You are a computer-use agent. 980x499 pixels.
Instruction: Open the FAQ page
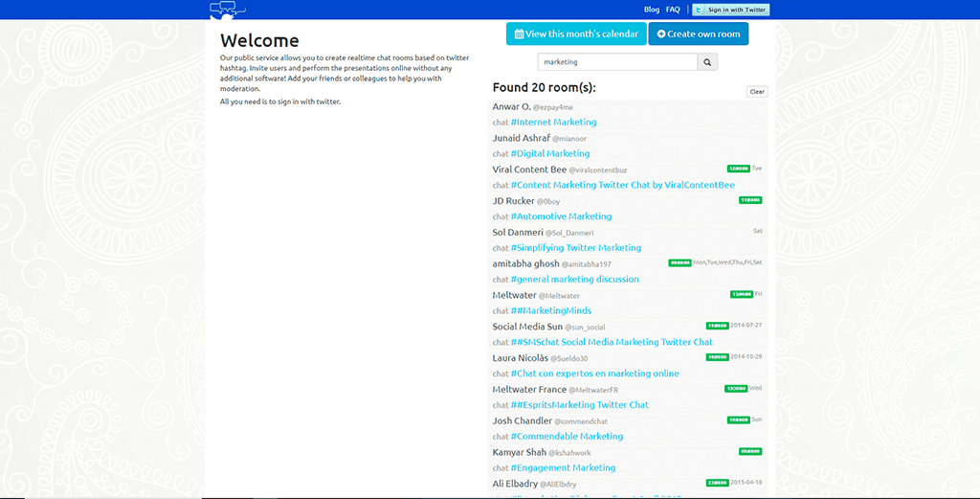[x=673, y=10]
